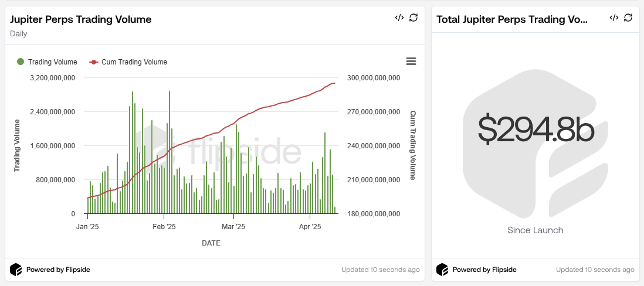Open Powered by Flipside link under total panel
Viewport: 644px width, 286px height.
[x=484, y=270]
